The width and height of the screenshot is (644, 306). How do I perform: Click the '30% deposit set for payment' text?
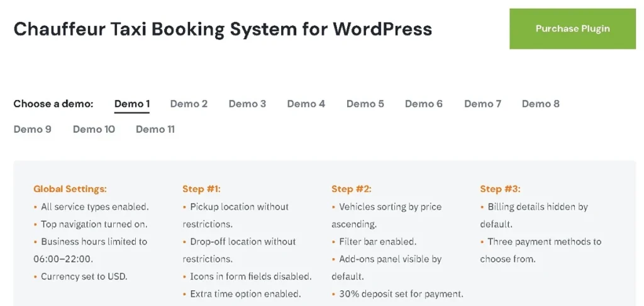(401, 293)
